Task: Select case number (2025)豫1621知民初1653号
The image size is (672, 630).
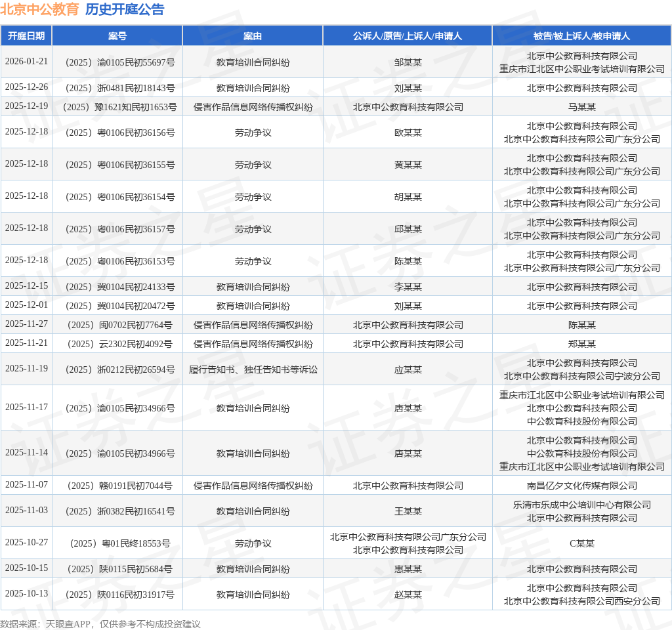Action: [120, 107]
